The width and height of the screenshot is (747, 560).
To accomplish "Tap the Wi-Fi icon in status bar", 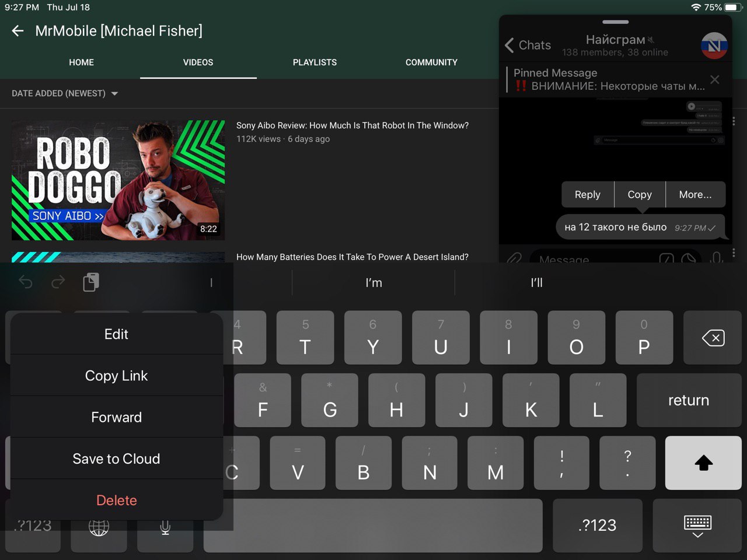I will coord(696,7).
